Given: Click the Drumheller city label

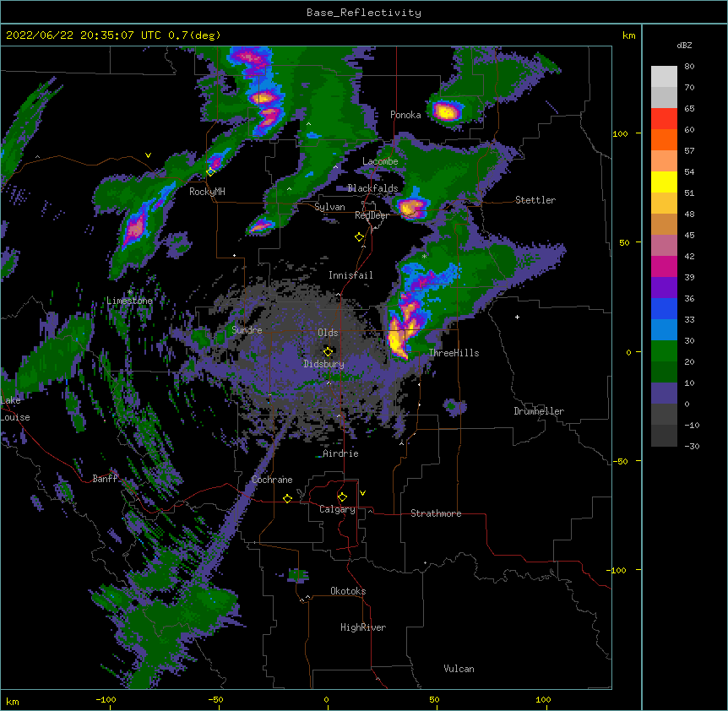Looking at the screenshot, I should [539, 411].
